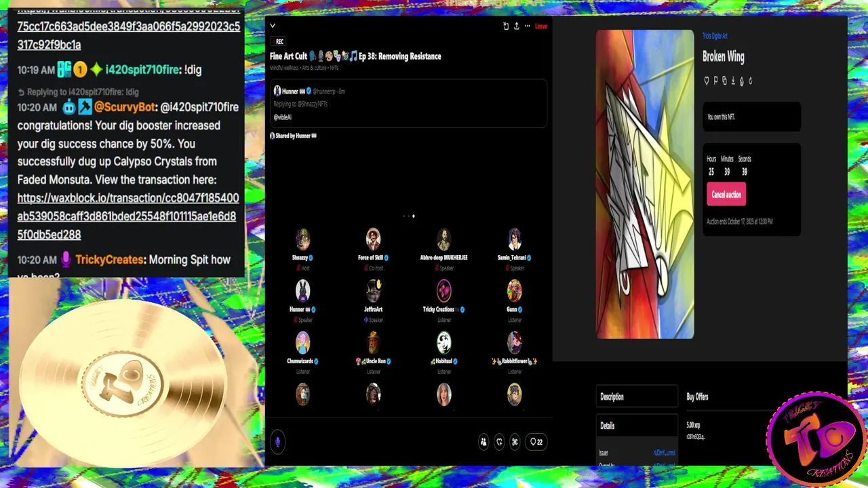The image size is (868, 488).
Task: Click the Tricks Digital Art collection link
Action: (x=715, y=36)
